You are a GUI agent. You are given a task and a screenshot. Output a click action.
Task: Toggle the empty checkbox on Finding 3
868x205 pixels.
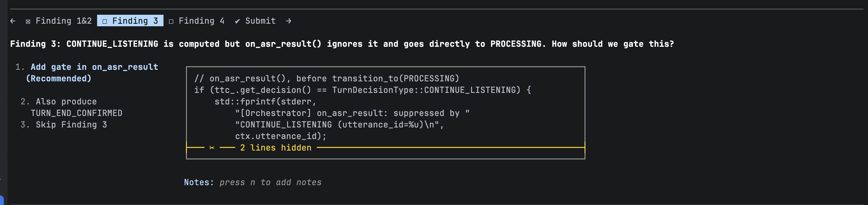click(105, 21)
